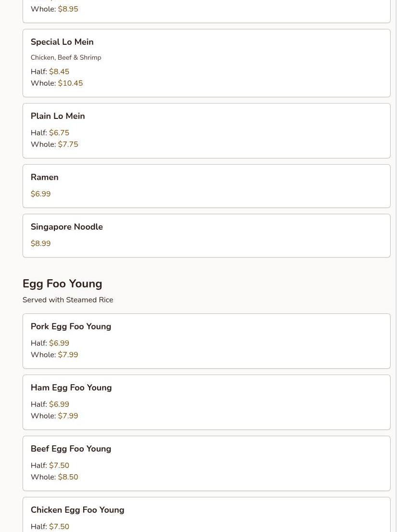Choose Plain Lo Mein whole price $7.75
Screen dimensions: 406x532
68,144
